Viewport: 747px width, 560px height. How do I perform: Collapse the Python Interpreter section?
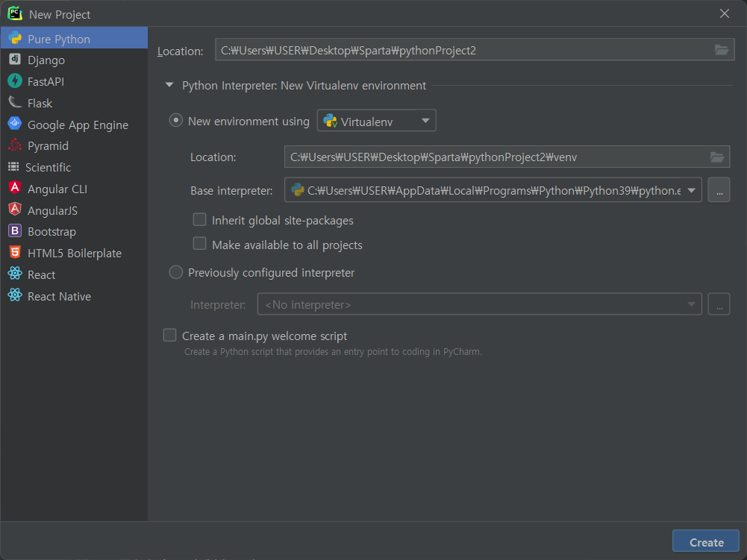pos(169,85)
